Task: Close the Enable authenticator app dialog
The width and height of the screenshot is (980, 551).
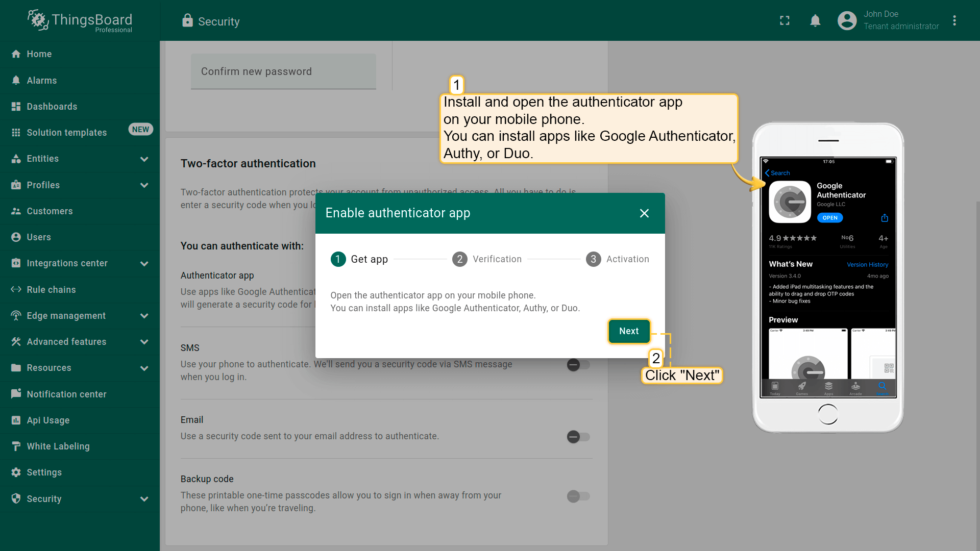Action: point(644,213)
